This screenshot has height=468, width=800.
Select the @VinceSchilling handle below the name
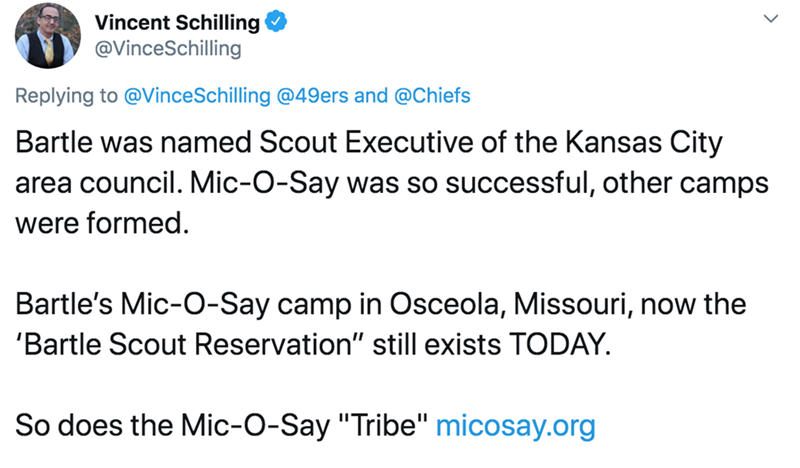[167, 47]
